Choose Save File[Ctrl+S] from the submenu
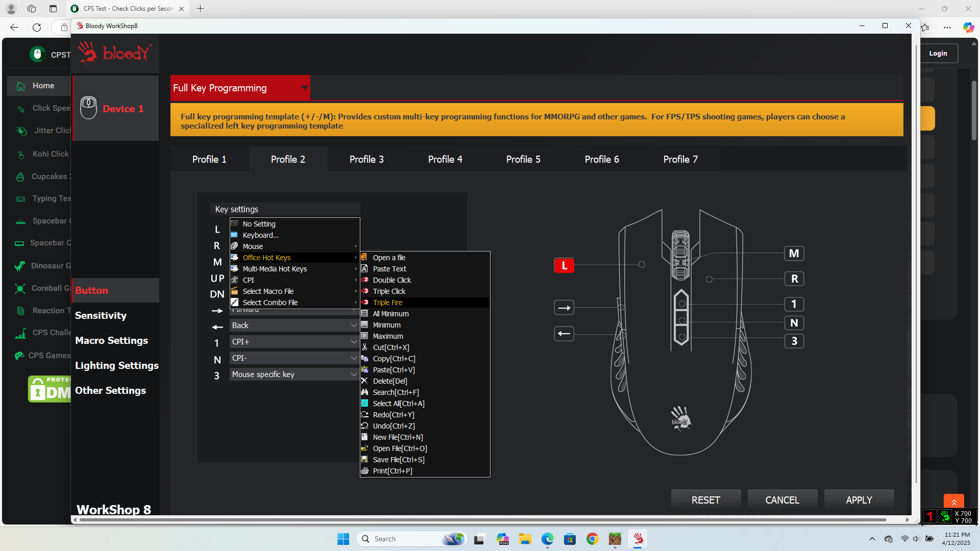Screen dimensions: 980x551 tap(425, 460)
